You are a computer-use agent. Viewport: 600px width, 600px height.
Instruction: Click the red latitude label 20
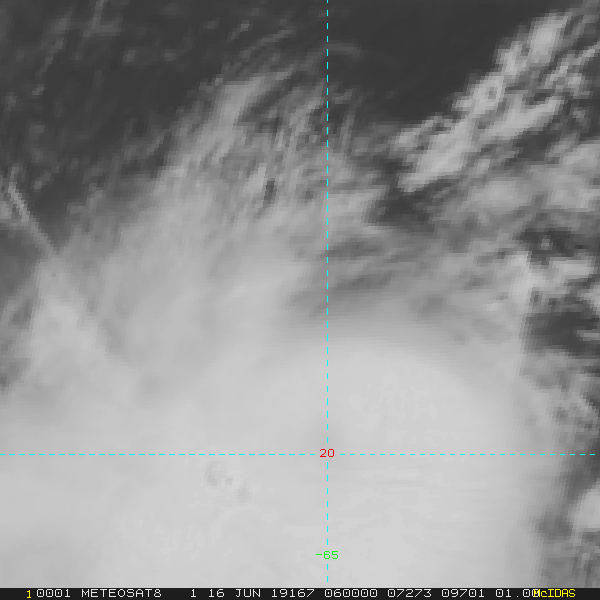click(327, 453)
